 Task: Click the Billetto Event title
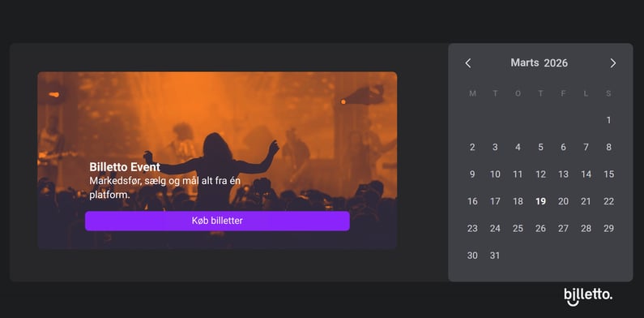tap(125, 167)
